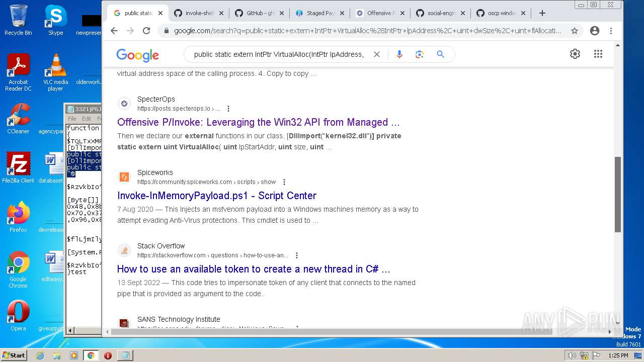Open the editeasy Word document icon
The width and height of the screenshot is (644, 362).
pos(52,266)
